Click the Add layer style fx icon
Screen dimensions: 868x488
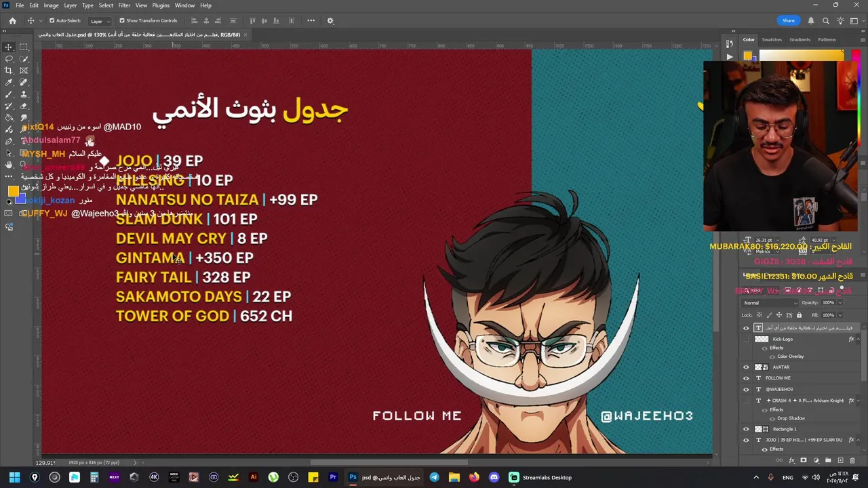(791, 461)
